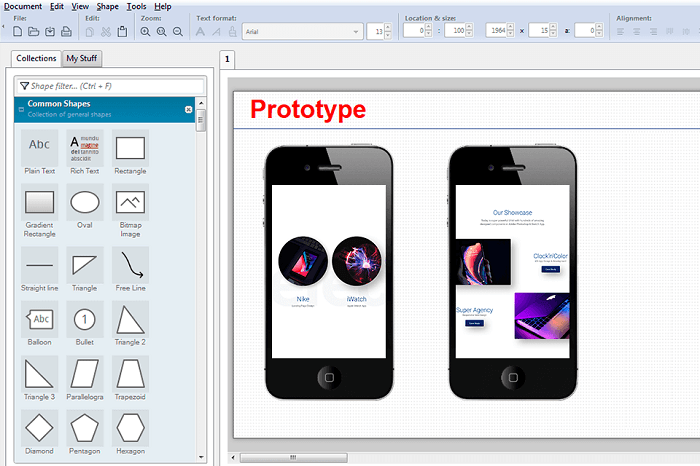Click the New Document icon

pyautogui.click(x=17, y=32)
